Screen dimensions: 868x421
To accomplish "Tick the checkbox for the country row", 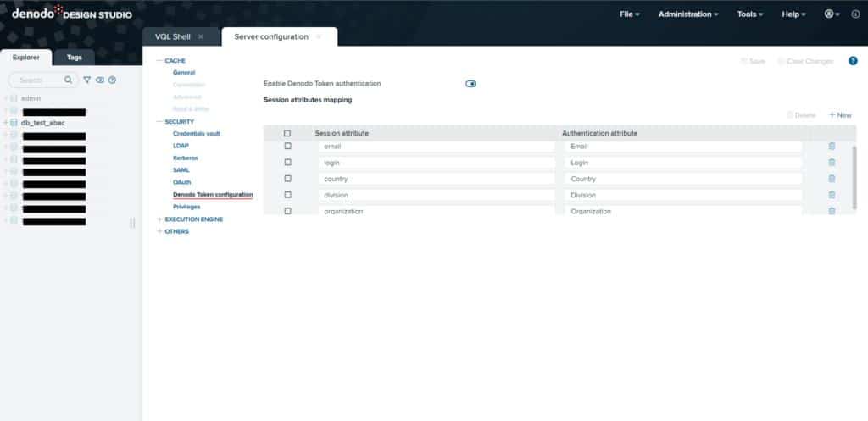I will click(x=287, y=179).
